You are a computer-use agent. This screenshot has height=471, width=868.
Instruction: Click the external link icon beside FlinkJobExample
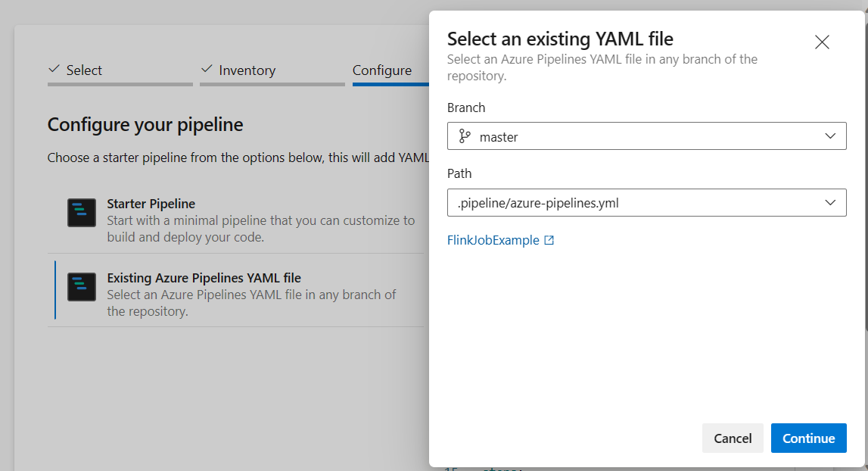(549, 240)
